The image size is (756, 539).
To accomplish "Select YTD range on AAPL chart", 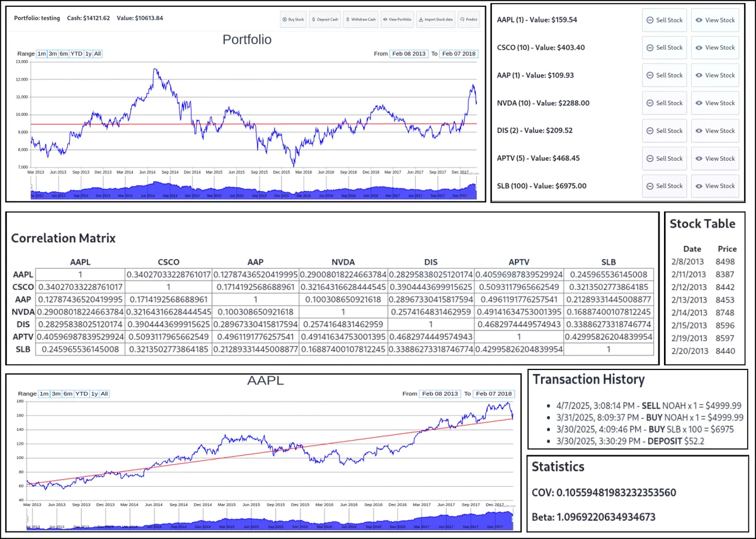I will point(82,393).
